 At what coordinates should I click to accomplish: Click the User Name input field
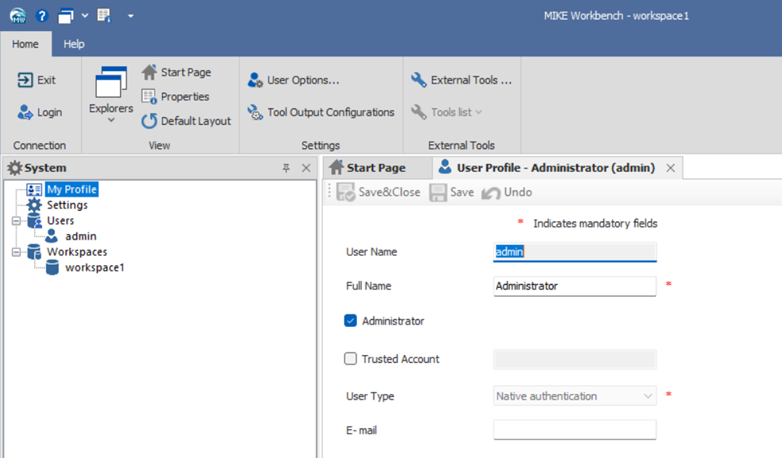tap(575, 252)
